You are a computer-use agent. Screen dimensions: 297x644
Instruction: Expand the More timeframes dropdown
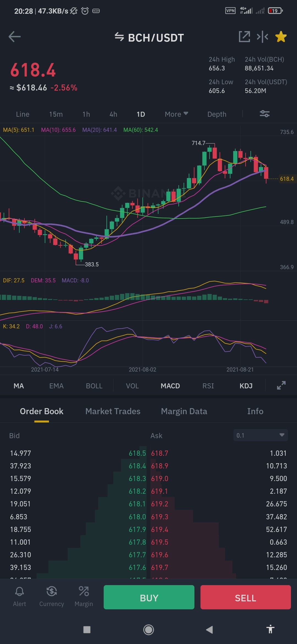[x=176, y=114]
